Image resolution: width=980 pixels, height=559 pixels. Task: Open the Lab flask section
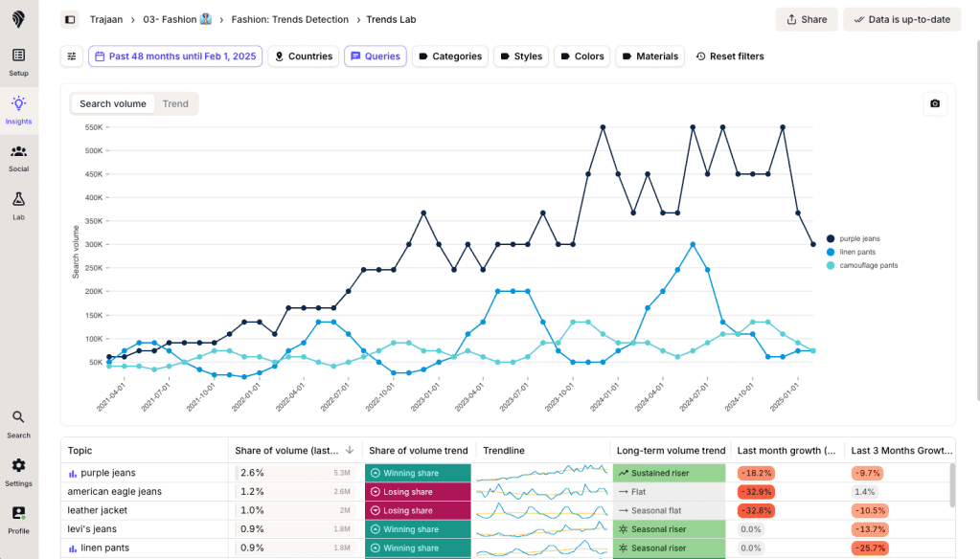click(x=19, y=206)
